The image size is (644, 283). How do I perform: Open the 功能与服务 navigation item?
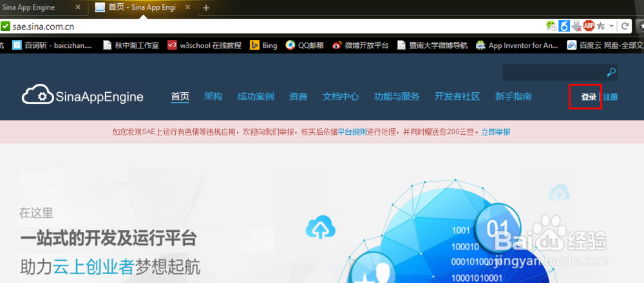click(397, 97)
